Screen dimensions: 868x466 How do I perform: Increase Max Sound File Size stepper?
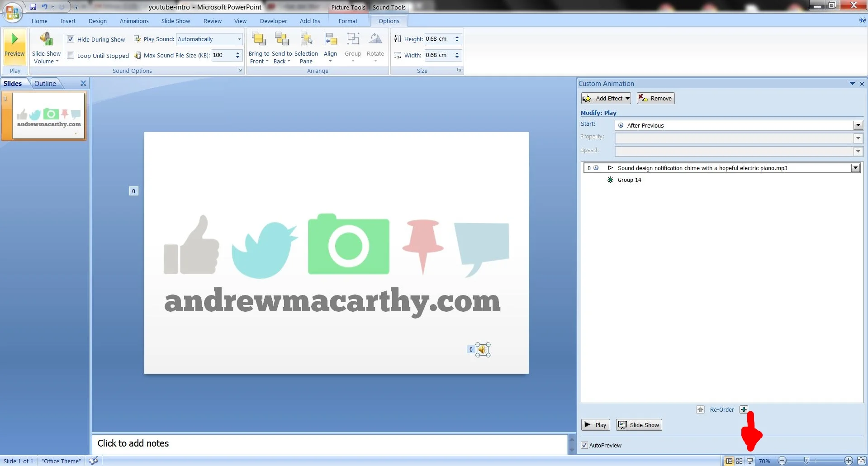(x=237, y=53)
